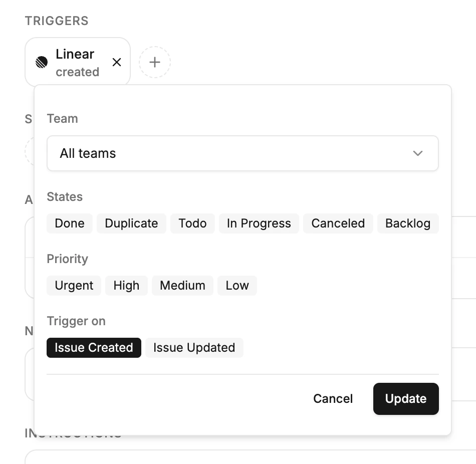Enable the High priority filter
Screen dimensions: 476x464
[x=126, y=285]
